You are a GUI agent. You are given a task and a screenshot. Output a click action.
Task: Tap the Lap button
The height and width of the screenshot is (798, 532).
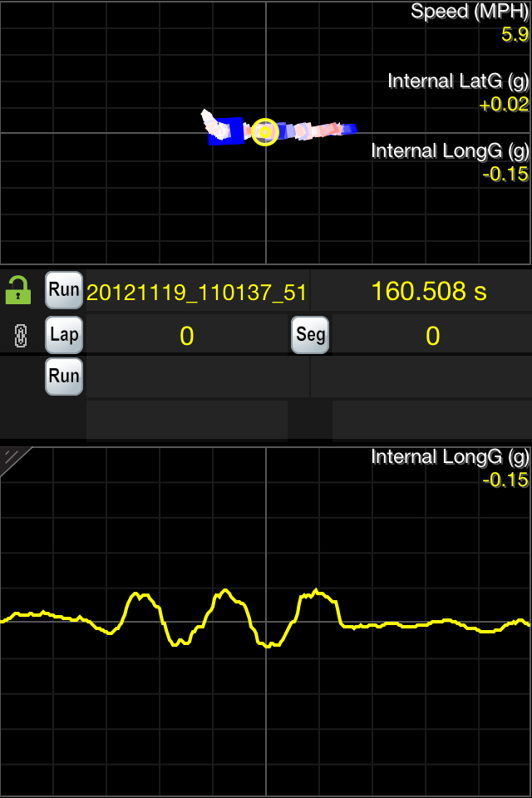coord(64,335)
